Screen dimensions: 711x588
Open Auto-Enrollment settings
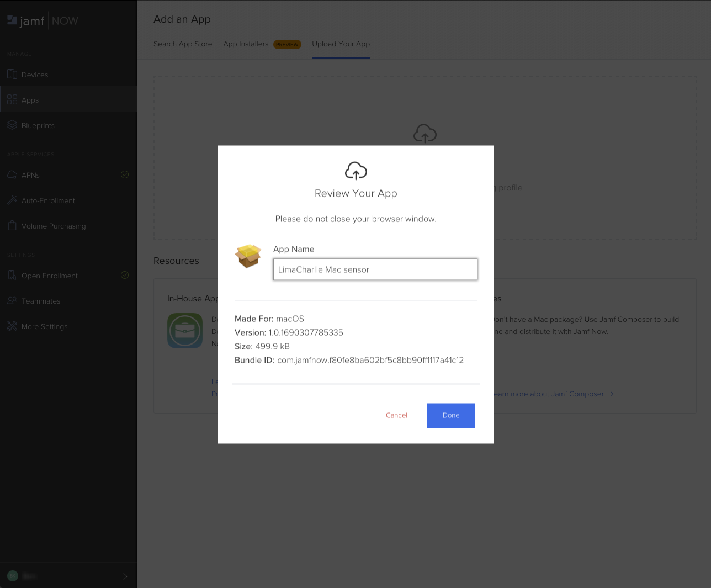tap(48, 200)
